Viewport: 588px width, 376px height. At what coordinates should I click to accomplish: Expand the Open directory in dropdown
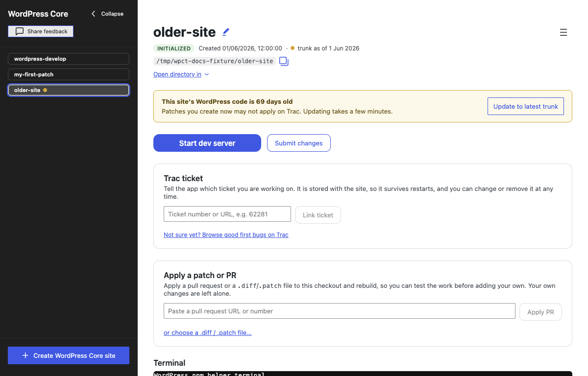pyautogui.click(x=181, y=74)
